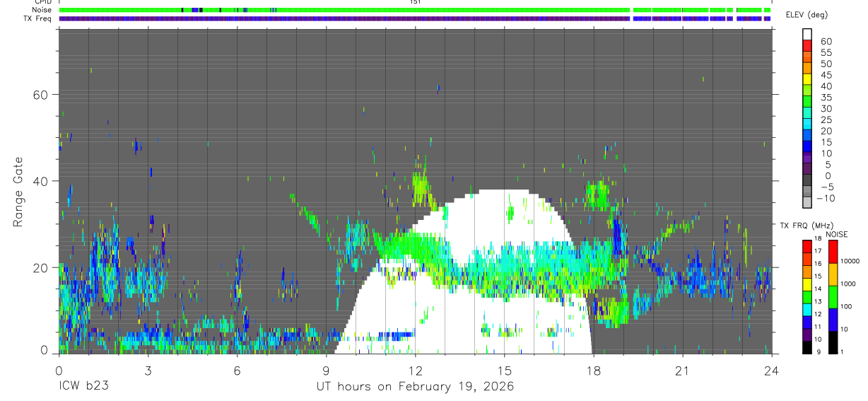
Task: Click the red top segment of the TX FRQ bar
Action: (x=807, y=245)
